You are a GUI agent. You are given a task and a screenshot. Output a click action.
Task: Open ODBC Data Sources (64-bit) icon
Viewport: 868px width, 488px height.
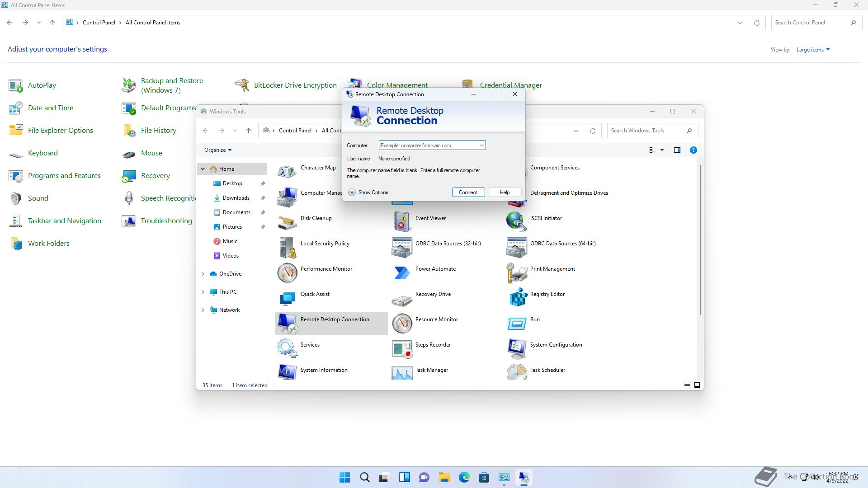(x=517, y=247)
